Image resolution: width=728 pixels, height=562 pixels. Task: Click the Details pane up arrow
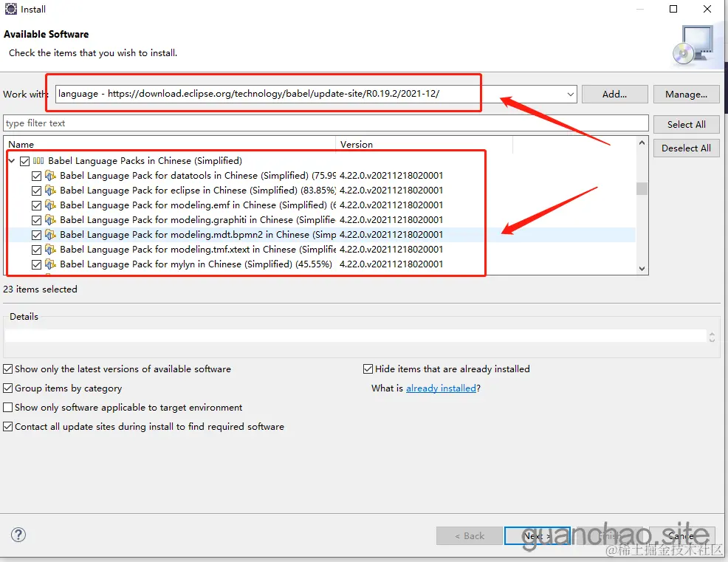pos(712,332)
